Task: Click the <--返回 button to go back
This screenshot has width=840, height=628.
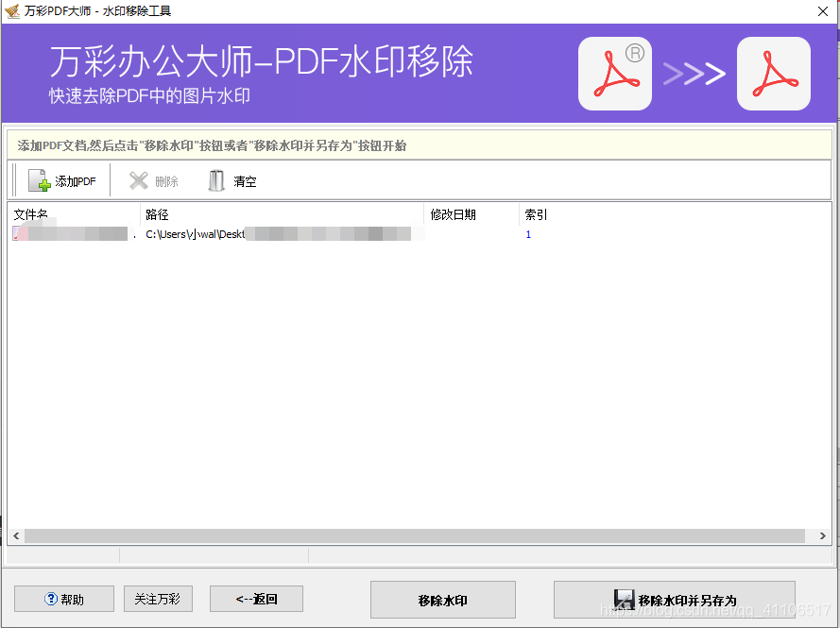Action: 256,598
